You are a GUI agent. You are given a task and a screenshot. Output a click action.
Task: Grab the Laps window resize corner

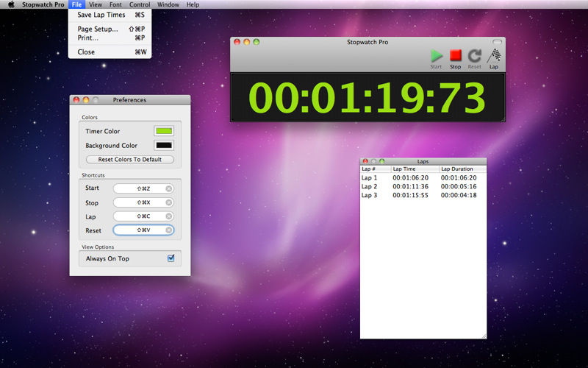(484, 336)
